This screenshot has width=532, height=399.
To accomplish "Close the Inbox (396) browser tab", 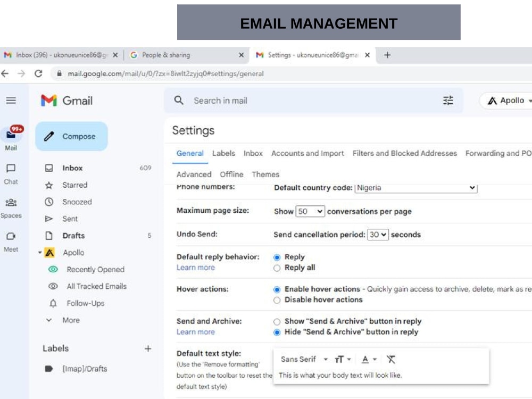I will [x=115, y=55].
